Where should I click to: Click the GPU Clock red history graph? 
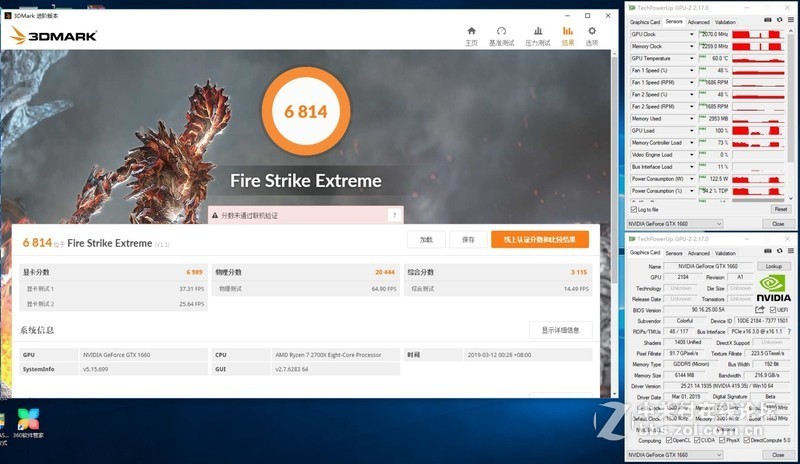coord(758,34)
